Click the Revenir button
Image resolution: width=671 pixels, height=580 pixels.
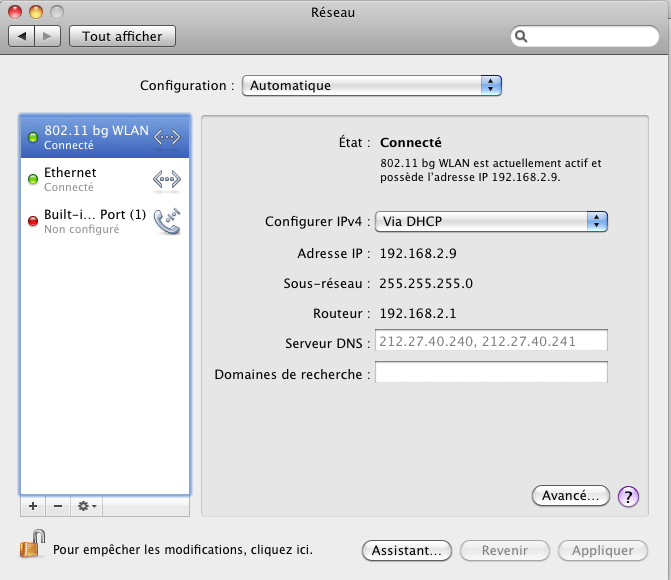tap(505, 550)
